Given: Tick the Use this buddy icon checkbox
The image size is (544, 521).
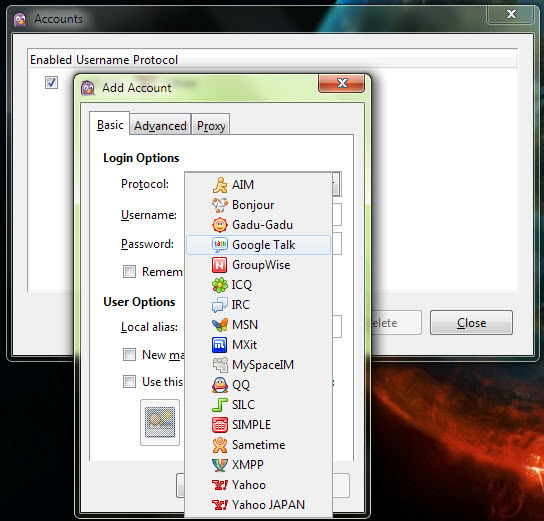Looking at the screenshot, I should (129, 382).
